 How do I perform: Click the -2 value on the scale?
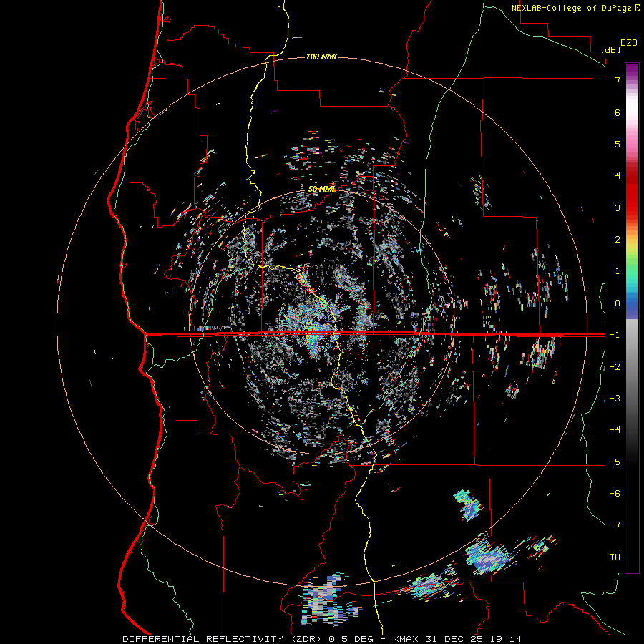[x=615, y=367]
